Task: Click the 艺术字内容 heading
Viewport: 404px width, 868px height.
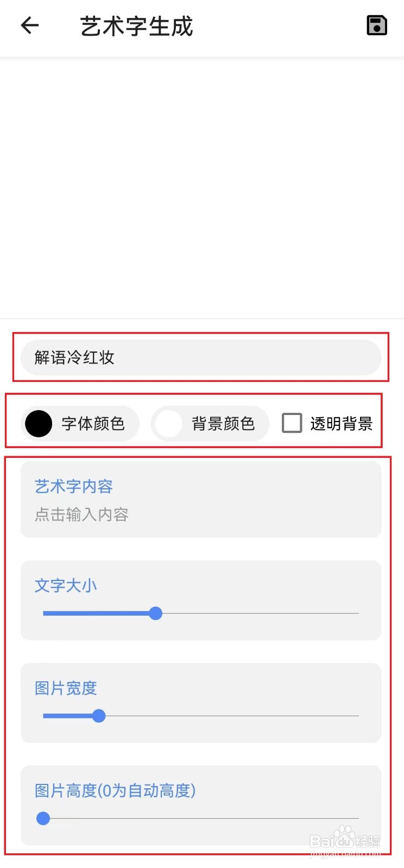Action: pos(74,487)
